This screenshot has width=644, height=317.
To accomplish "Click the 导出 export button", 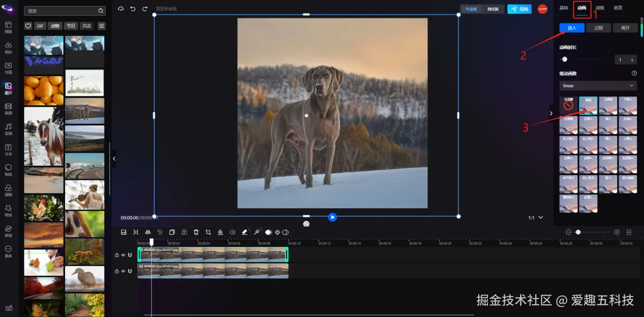I will click(x=519, y=9).
